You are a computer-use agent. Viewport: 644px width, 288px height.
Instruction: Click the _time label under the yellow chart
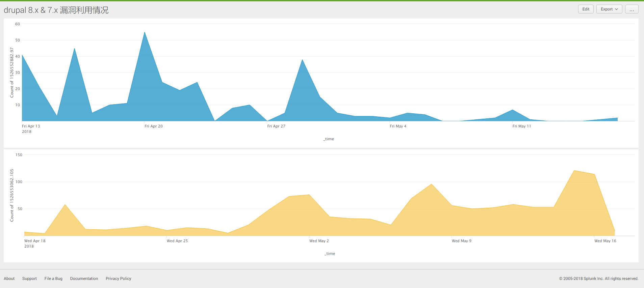[x=330, y=254]
